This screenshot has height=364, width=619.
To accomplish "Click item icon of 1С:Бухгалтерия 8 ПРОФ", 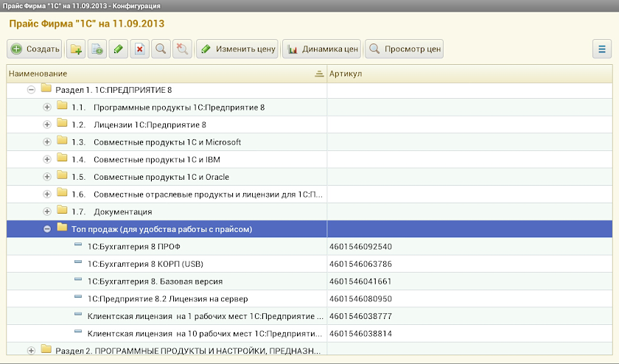I will 78,245.
